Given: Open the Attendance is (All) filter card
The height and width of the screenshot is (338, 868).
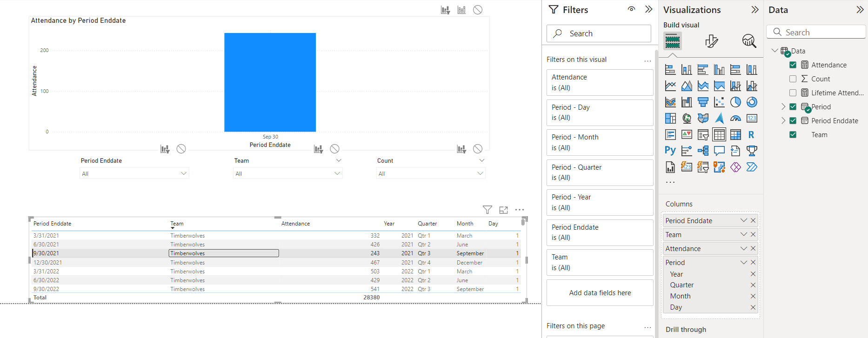Looking at the screenshot, I should 600,82.
